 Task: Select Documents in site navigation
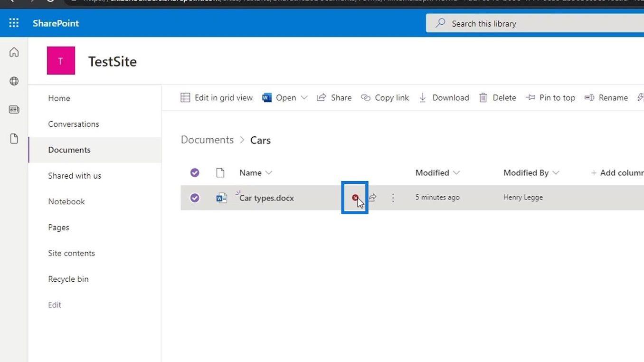(x=69, y=150)
